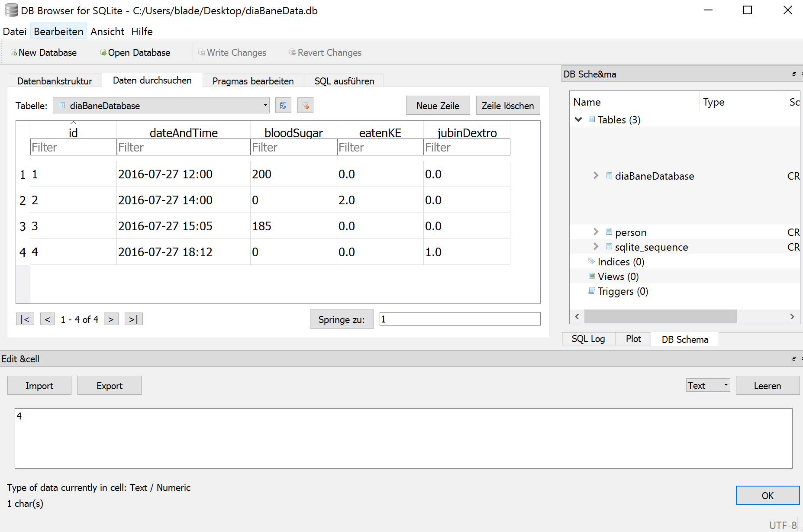Open the Hilfe menu
Screen dimensions: 803x532
coord(142,31)
